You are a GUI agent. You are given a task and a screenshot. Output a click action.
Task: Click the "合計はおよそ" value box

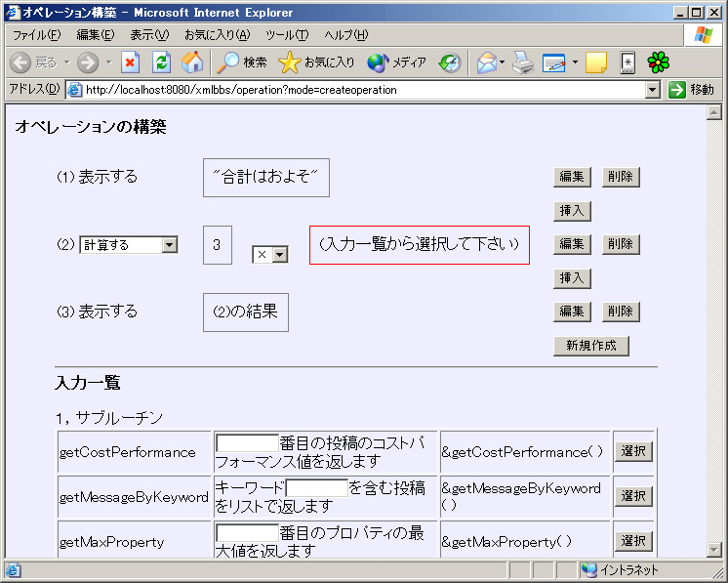pos(266,178)
